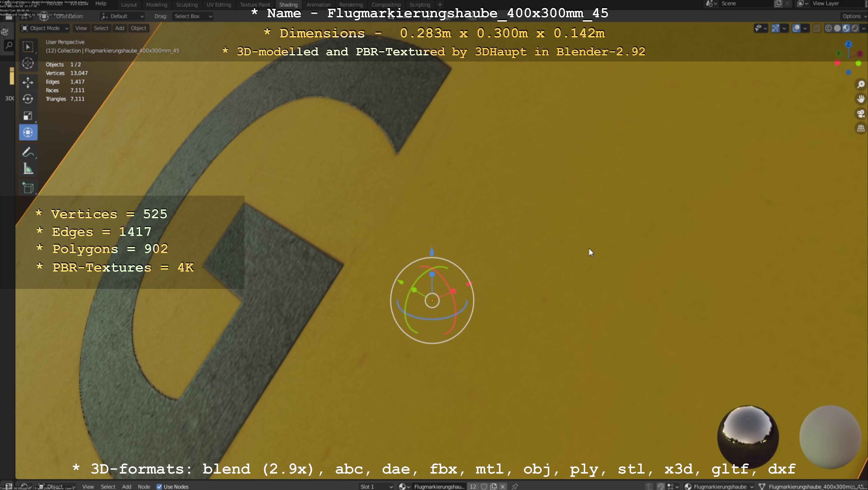The width and height of the screenshot is (868, 490).
Task: Switch to orthographic grid view toggle
Action: (x=861, y=128)
